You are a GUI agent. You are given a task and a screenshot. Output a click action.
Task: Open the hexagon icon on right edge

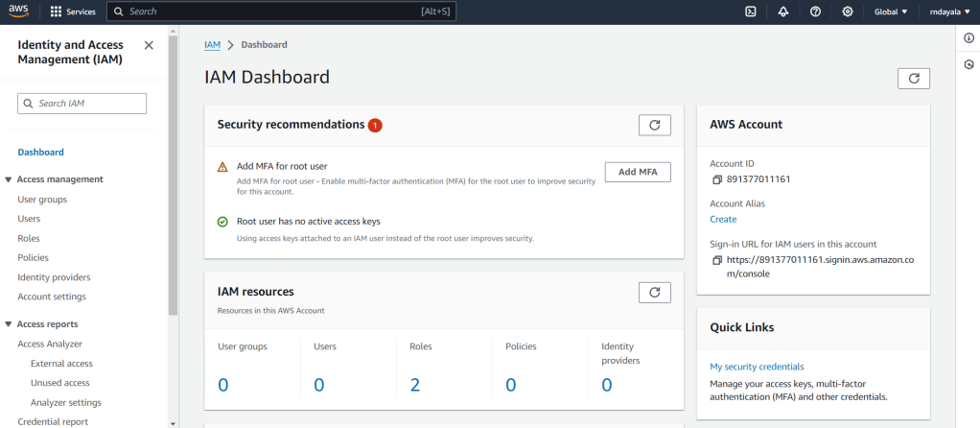point(968,64)
